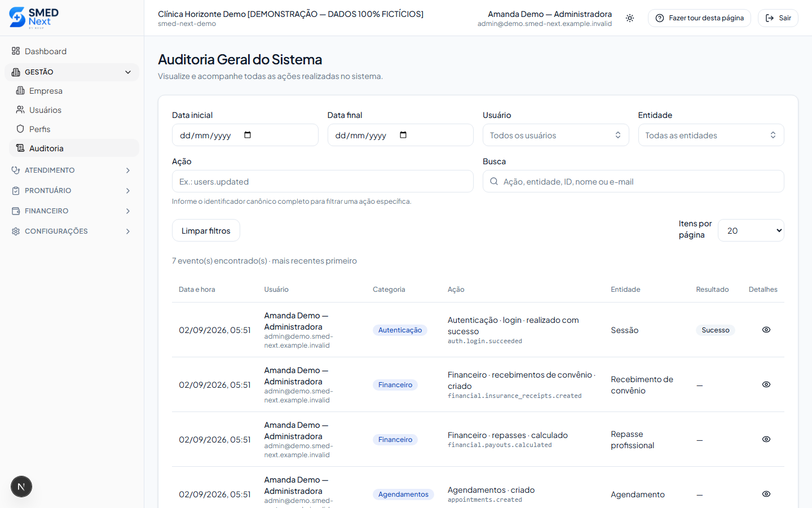Focus the Data inicial date field
Image resolution: width=812 pixels, height=508 pixels.
pyautogui.click(x=245, y=135)
